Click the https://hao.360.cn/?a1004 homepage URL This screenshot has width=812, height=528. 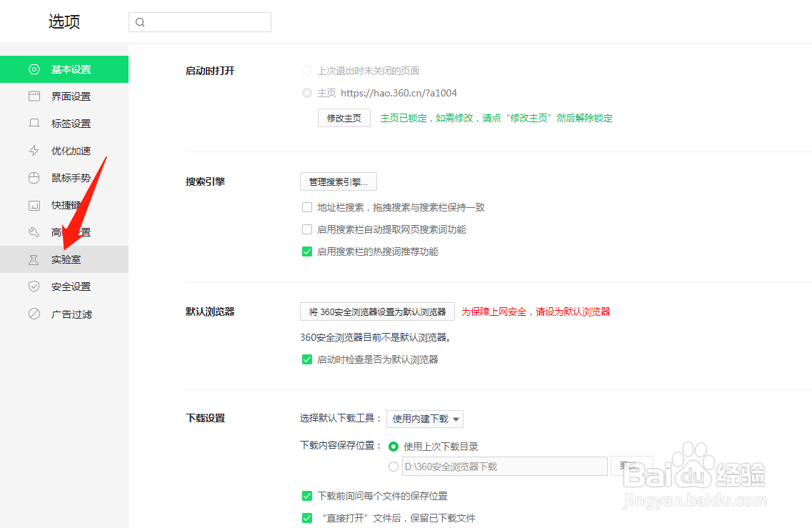coord(399,94)
